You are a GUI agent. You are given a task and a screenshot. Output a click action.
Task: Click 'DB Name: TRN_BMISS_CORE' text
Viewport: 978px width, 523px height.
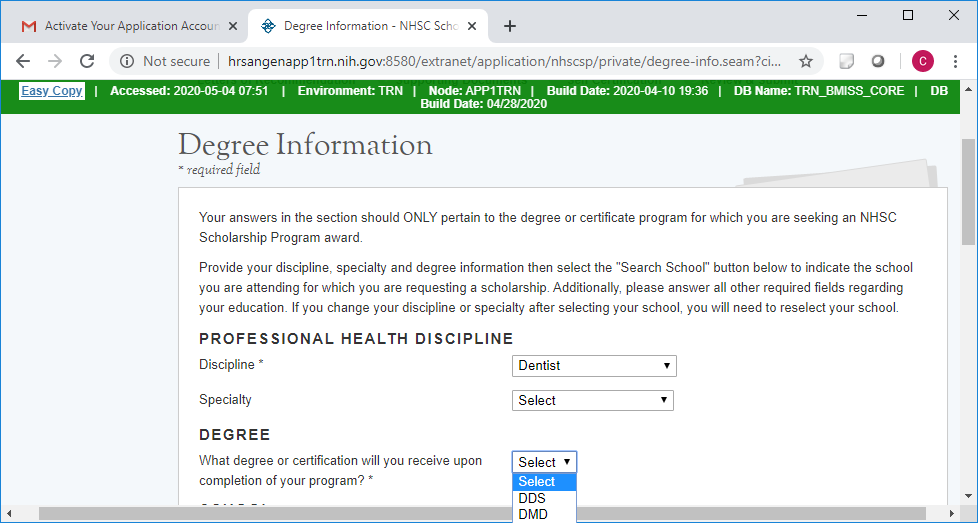pos(818,91)
